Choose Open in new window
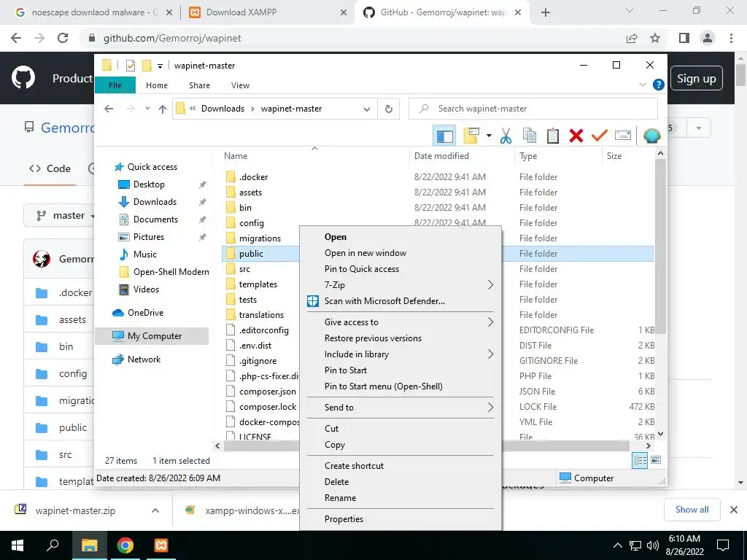 point(400,253)
